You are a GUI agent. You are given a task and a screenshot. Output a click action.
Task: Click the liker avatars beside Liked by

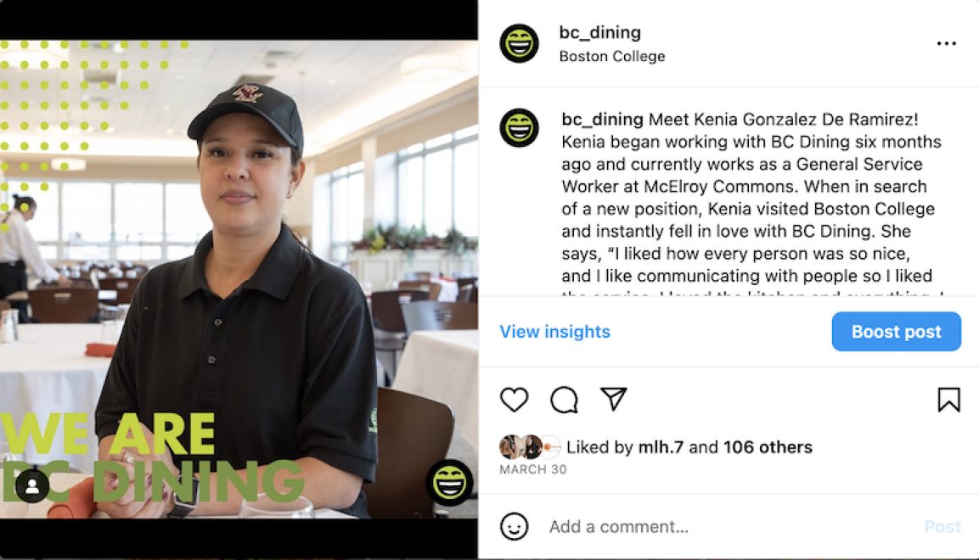pos(530,447)
